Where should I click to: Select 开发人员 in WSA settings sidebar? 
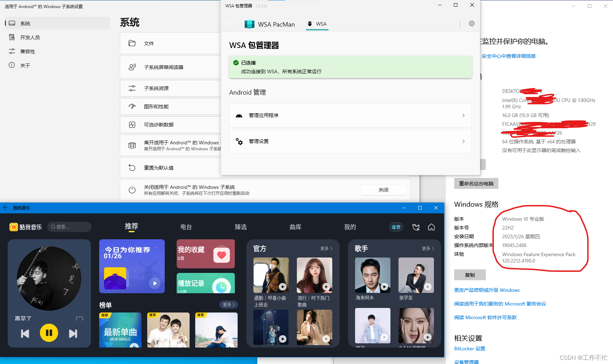(57, 37)
